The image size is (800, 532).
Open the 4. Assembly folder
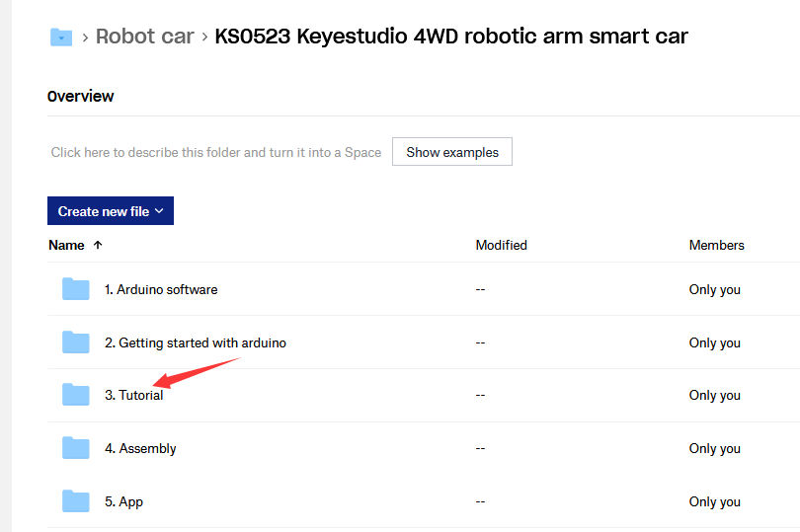click(140, 448)
